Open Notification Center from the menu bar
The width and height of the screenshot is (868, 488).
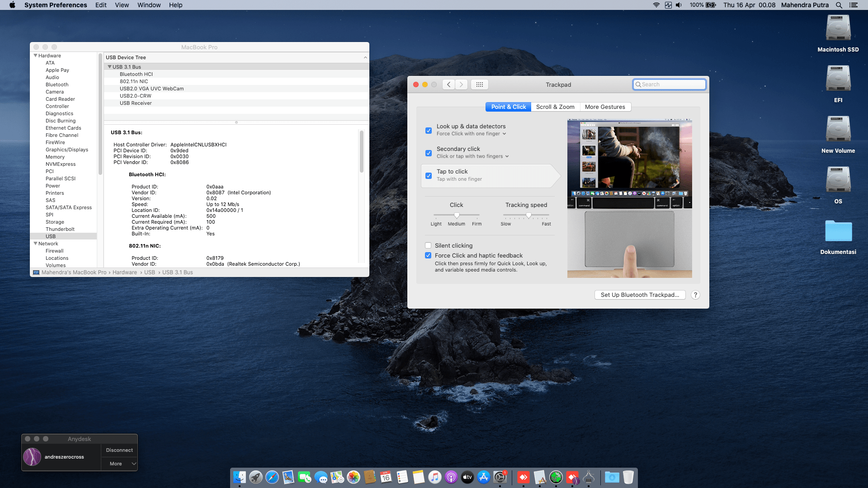pyautogui.click(x=853, y=5)
